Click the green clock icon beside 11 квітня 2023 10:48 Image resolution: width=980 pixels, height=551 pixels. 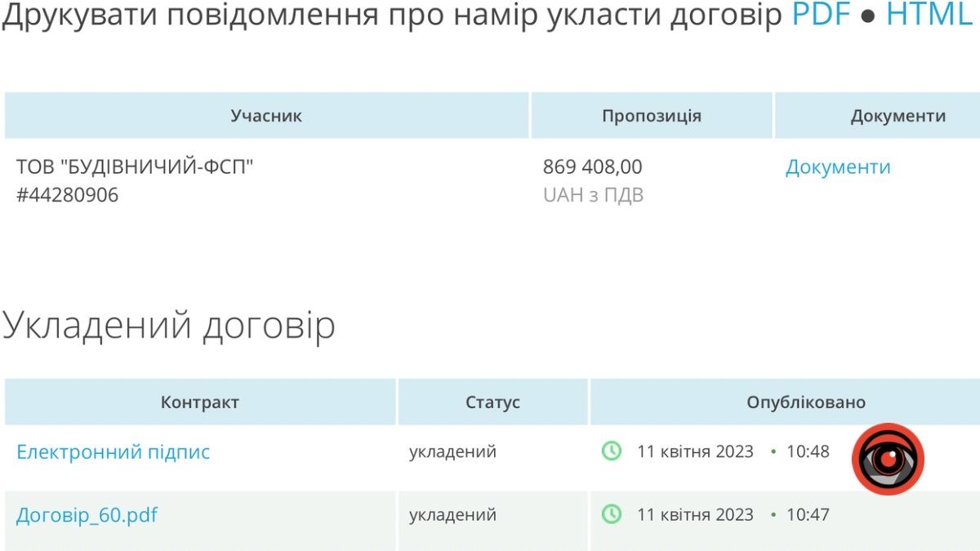pyautogui.click(x=611, y=451)
